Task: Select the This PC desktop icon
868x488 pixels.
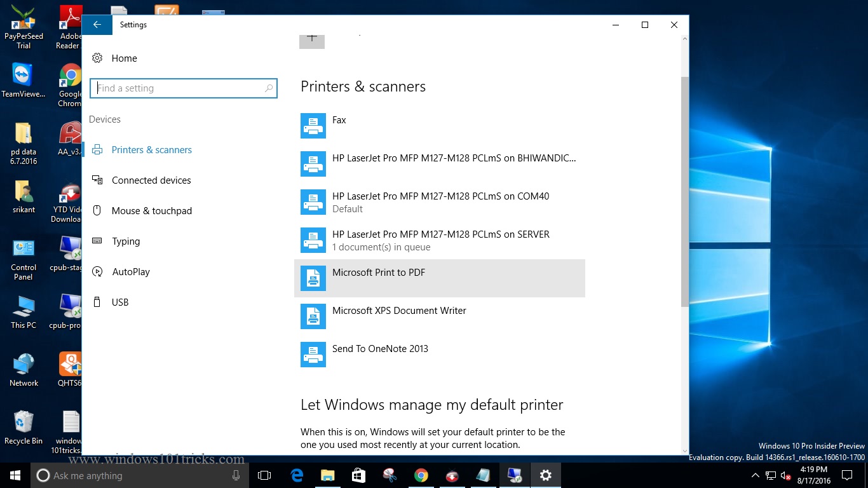Action: click(x=24, y=312)
